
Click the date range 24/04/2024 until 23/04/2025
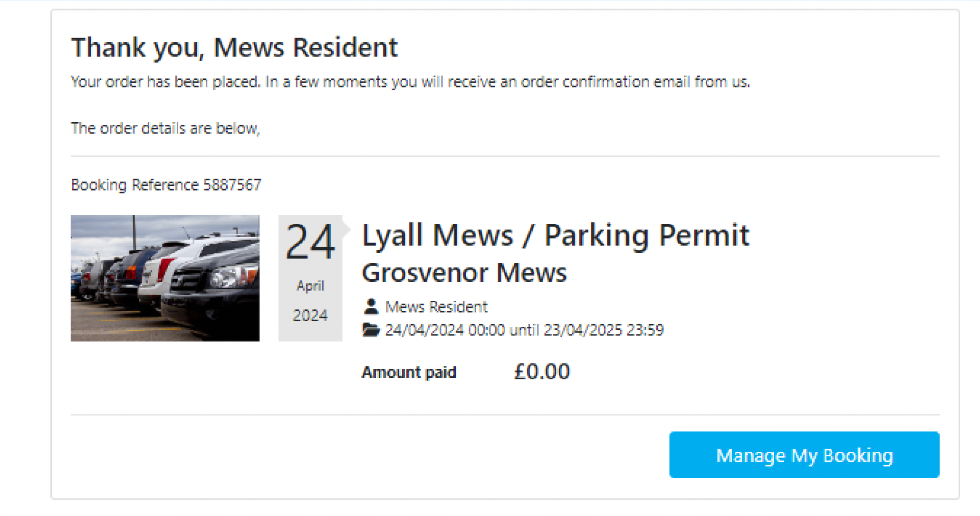click(x=524, y=330)
